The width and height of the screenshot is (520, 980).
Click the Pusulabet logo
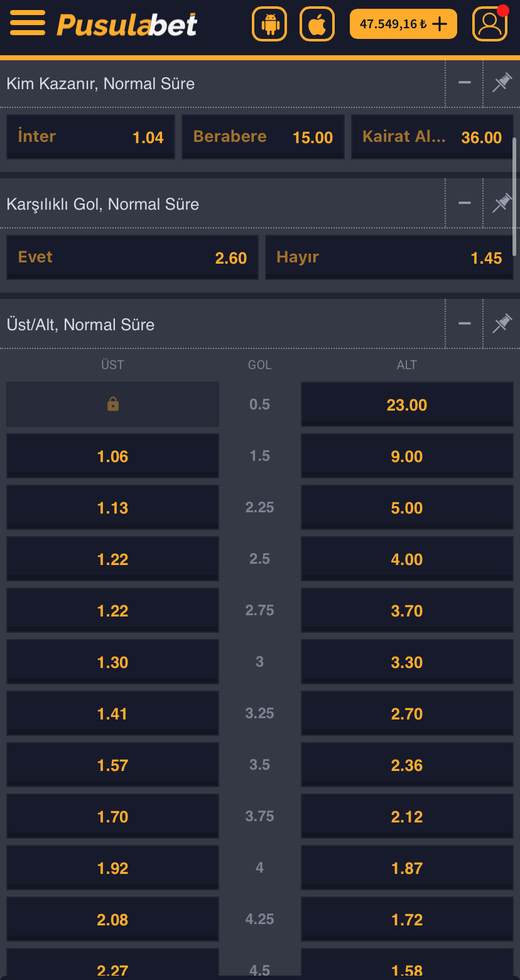pyautogui.click(x=127, y=24)
